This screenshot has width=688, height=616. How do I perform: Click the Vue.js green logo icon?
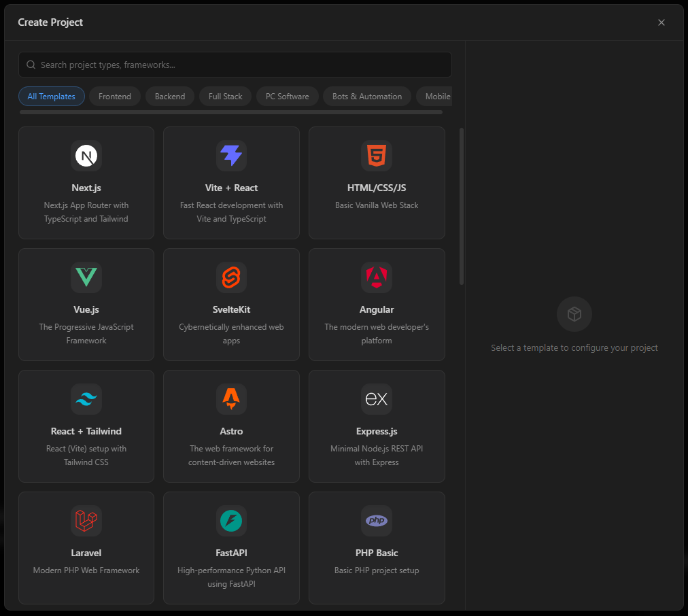[x=86, y=277]
